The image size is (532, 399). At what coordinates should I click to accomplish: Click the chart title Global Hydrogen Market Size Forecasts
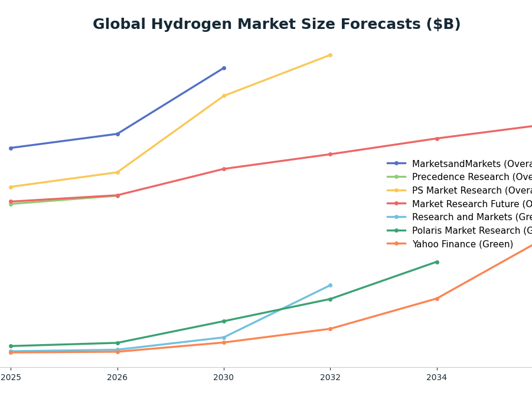[276, 24]
